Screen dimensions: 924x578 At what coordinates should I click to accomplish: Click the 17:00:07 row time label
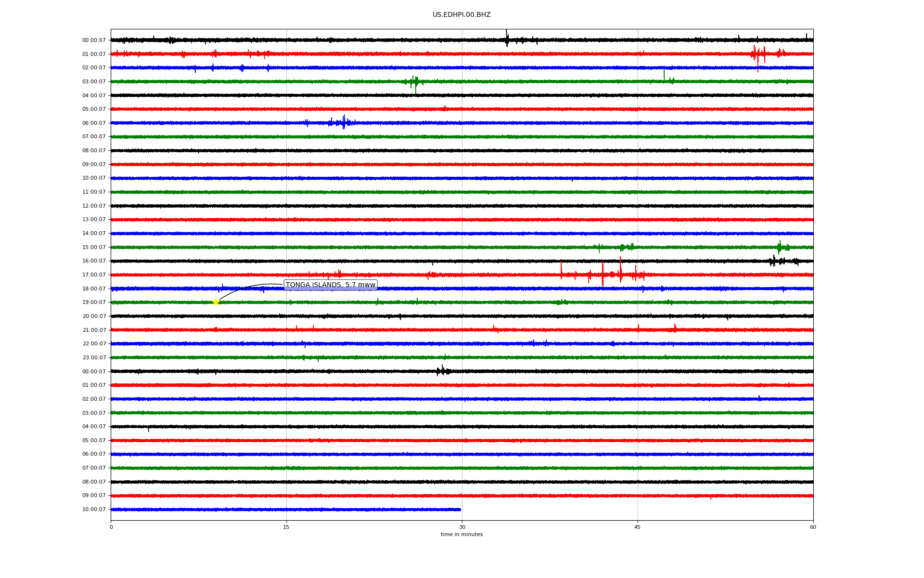(x=94, y=275)
